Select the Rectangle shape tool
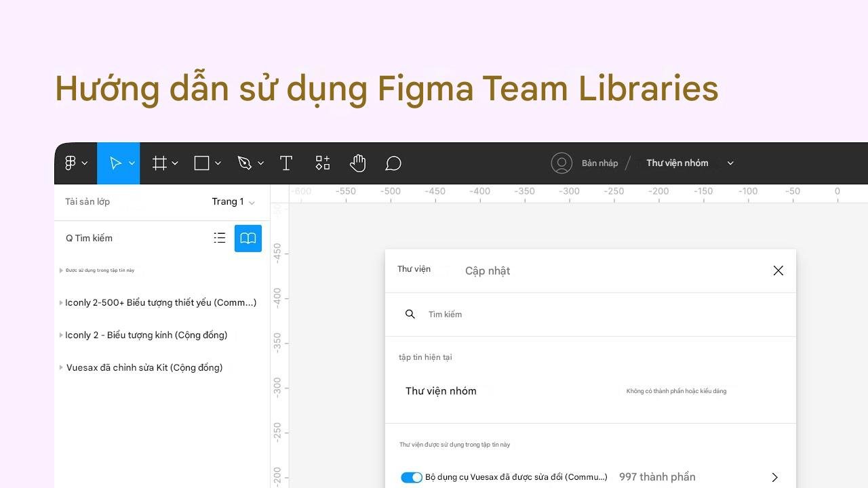 click(201, 163)
